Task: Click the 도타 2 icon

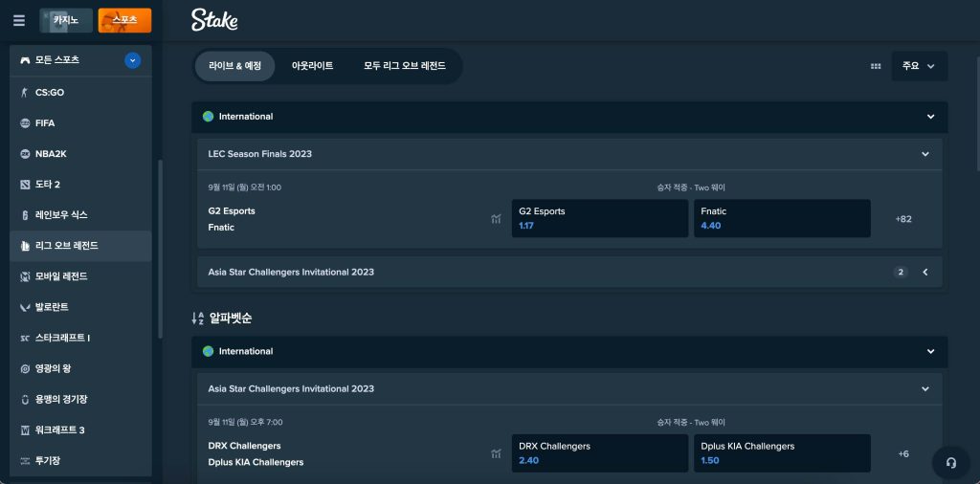Action: tap(25, 185)
